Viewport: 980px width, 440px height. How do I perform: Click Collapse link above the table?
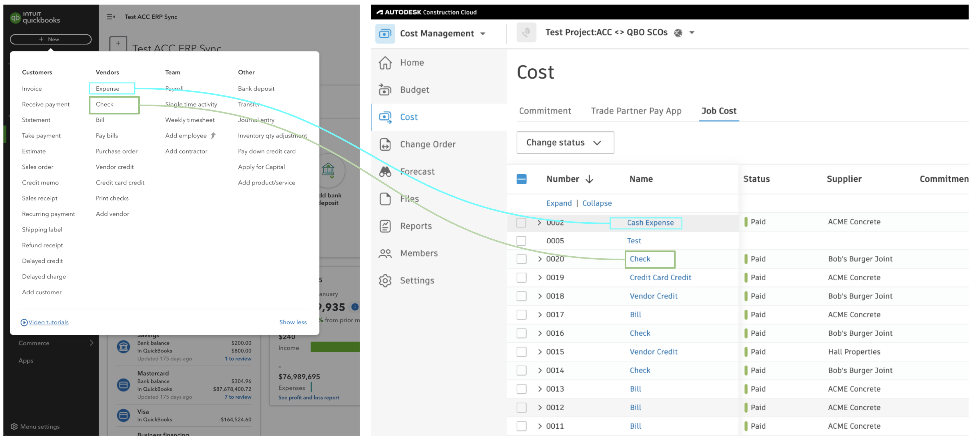597,203
